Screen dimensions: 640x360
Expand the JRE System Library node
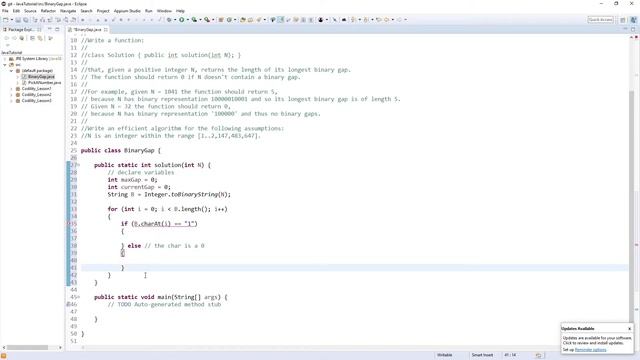click(x=5, y=59)
